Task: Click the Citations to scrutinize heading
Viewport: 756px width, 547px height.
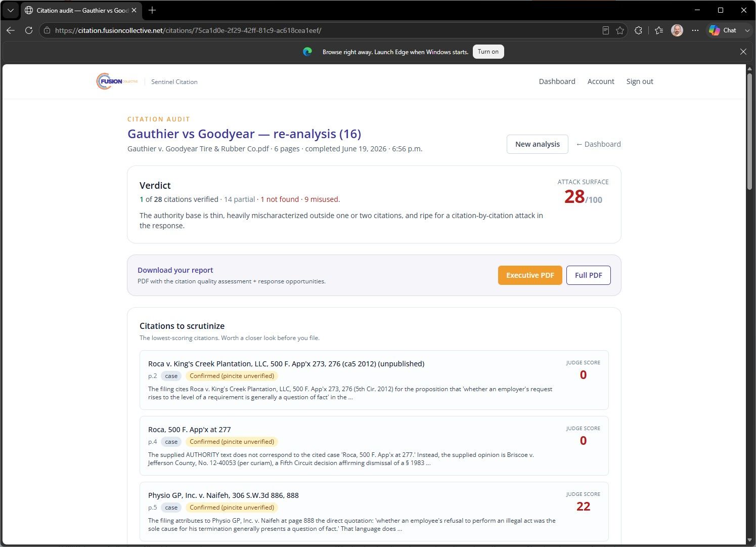Action: (x=182, y=326)
